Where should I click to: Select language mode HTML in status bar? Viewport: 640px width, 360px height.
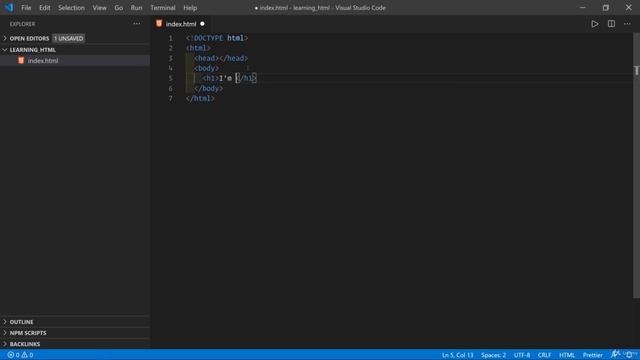(567, 355)
